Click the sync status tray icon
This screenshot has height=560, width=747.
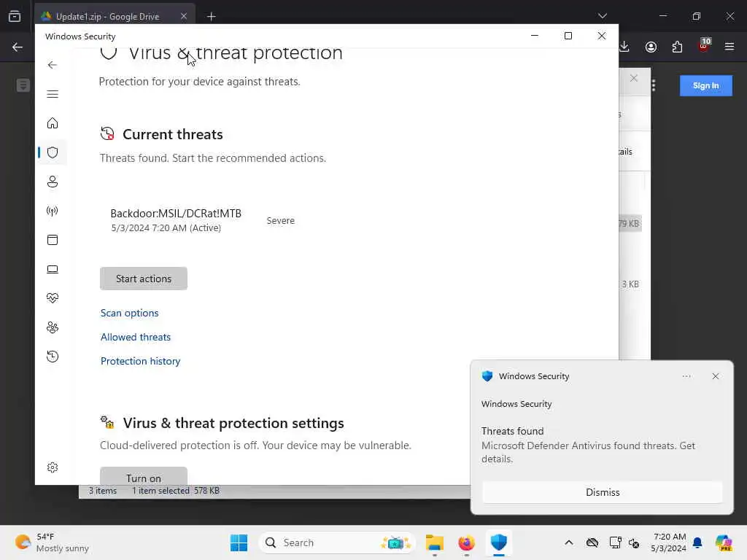point(634,542)
